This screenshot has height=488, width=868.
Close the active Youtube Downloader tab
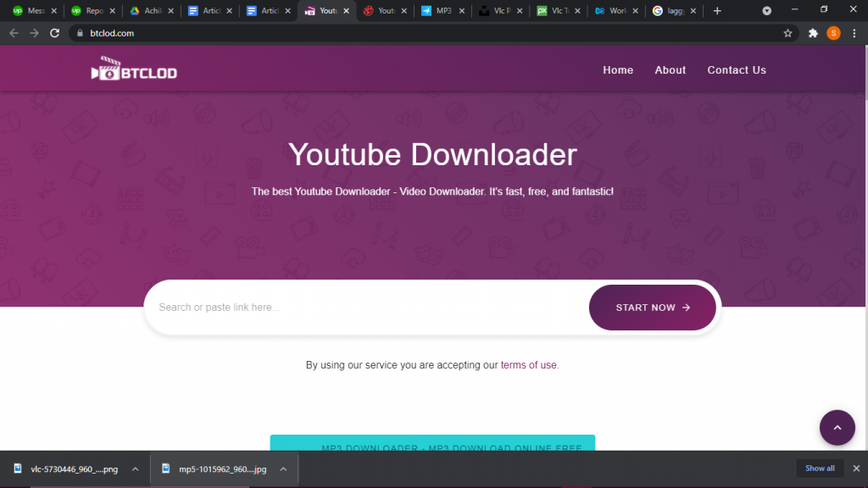[x=346, y=10]
